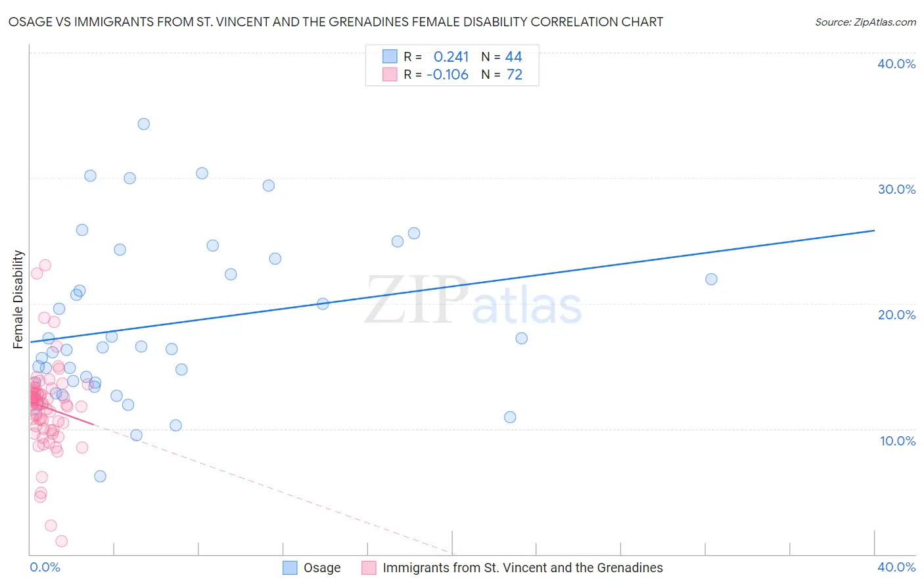Image resolution: width=924 pixels, height=586 pixels.
Task: Click the 40.0% x-axis label
Action: [x=896, y=567]
